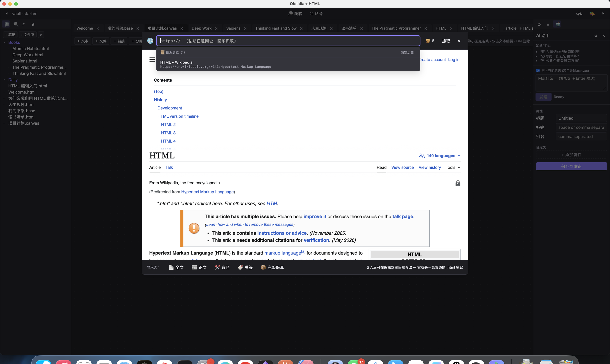
Task: Open the Wikipedia Tools dropdown
Action: pyautogui.click(x=453, y=167)
